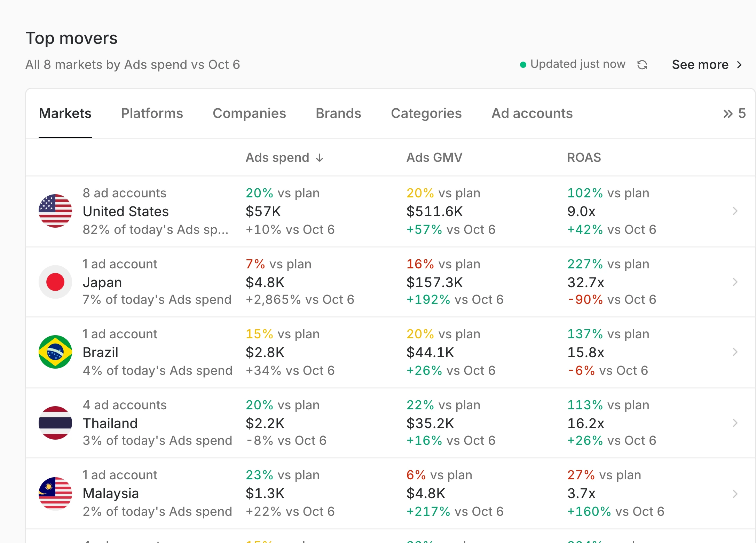
Task: Click the Japan flag icon
Action: tap(55, 282)
